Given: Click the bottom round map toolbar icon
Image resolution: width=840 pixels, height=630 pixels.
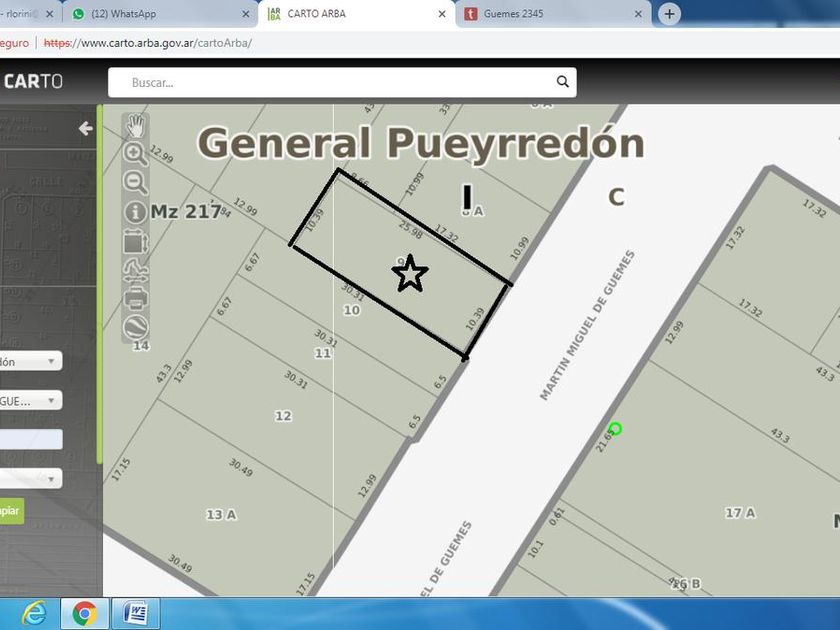Looking at the screenshot, I should pos(136,327).
